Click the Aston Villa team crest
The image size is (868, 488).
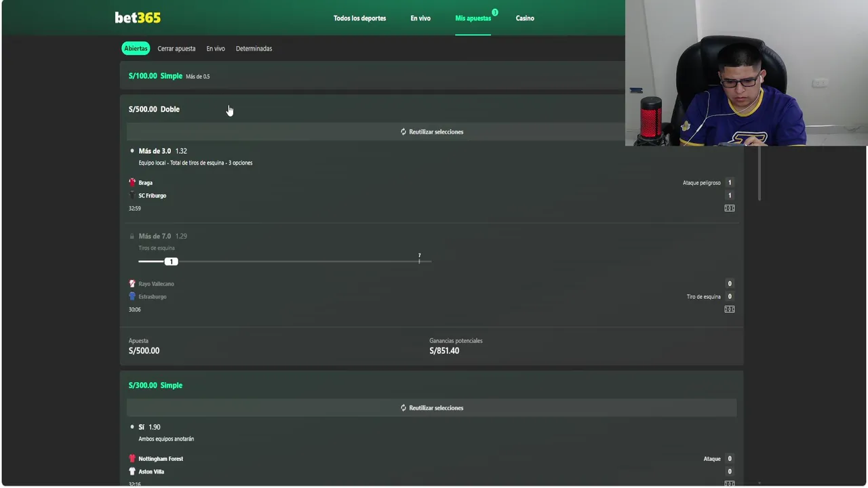click(132, 471)
